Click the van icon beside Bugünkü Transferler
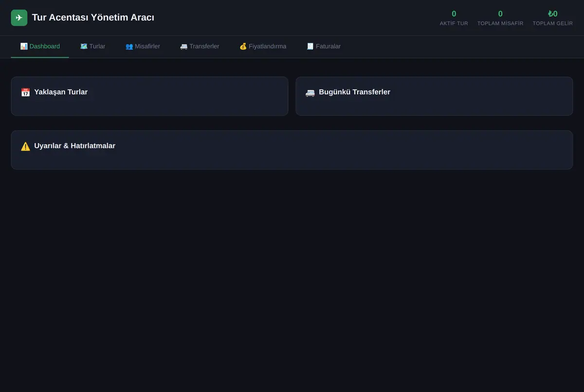Screen dimensions: 584x392 [x=310, y=92]
